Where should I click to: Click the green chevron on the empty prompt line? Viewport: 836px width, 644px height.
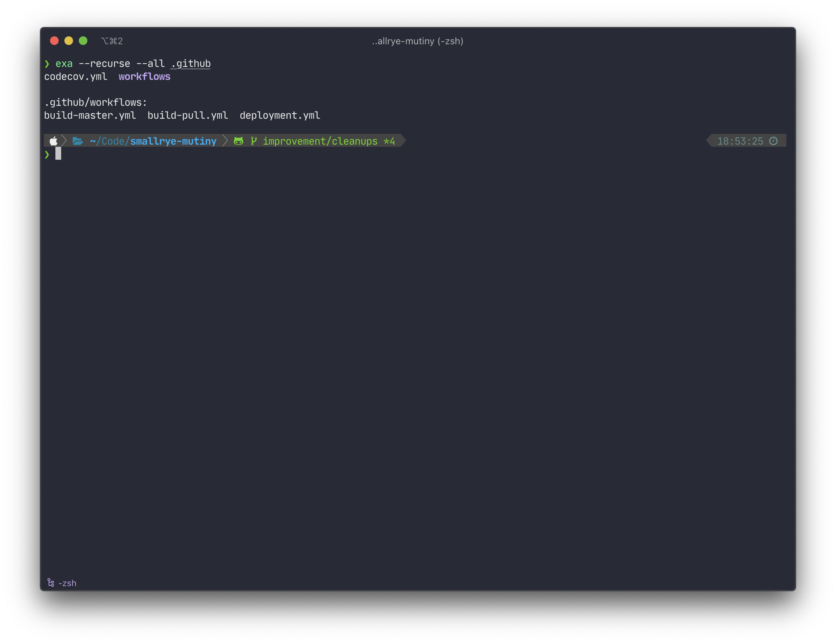(x=47, y=154)
